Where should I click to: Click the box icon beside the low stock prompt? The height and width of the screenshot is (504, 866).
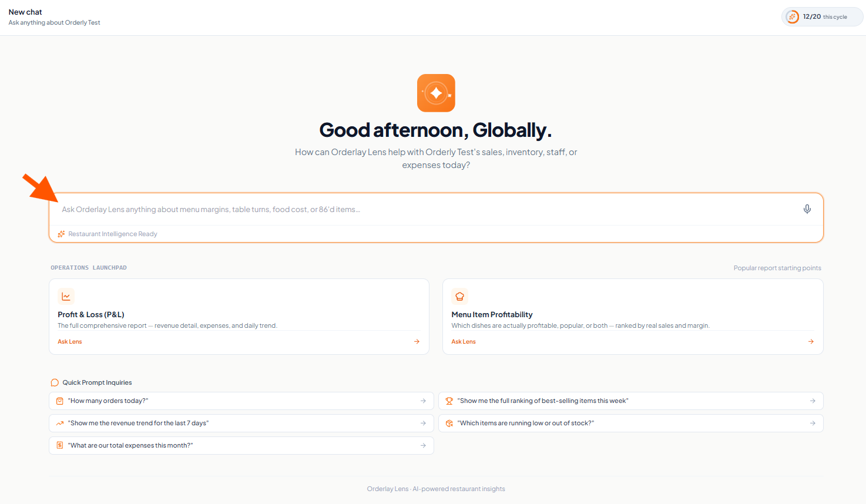point(449,424)
